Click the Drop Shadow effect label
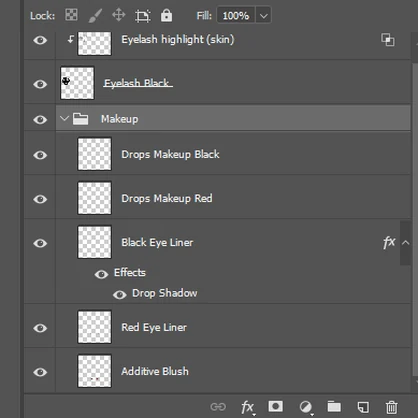The height and width of the screenshot is (418, 418). pyautogui.click(x=165, y=293)
